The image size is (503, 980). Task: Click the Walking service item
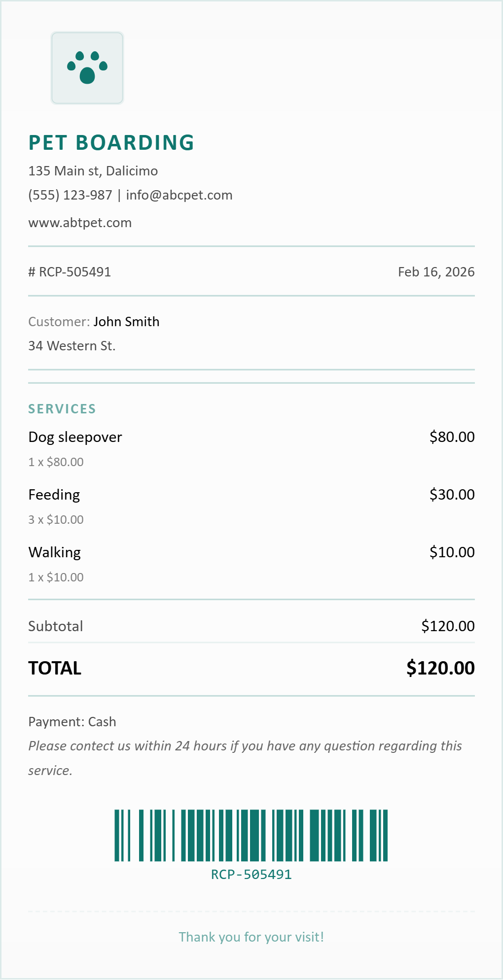point(54,552)
